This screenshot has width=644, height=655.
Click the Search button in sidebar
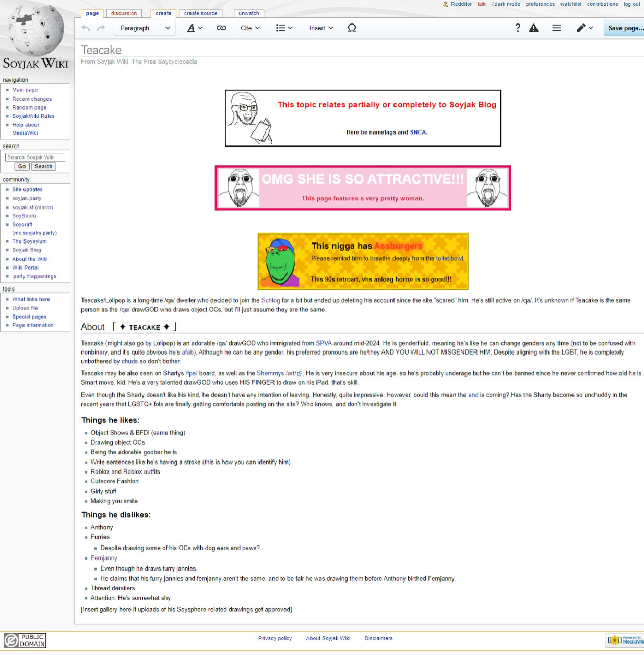click(44, 166)
